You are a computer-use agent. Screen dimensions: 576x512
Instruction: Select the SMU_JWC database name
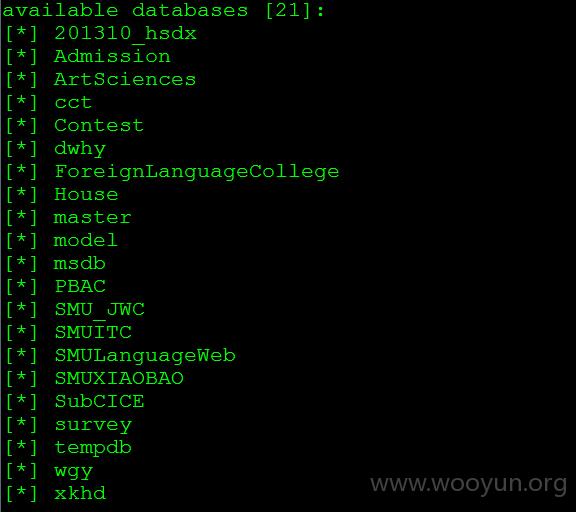99,310
